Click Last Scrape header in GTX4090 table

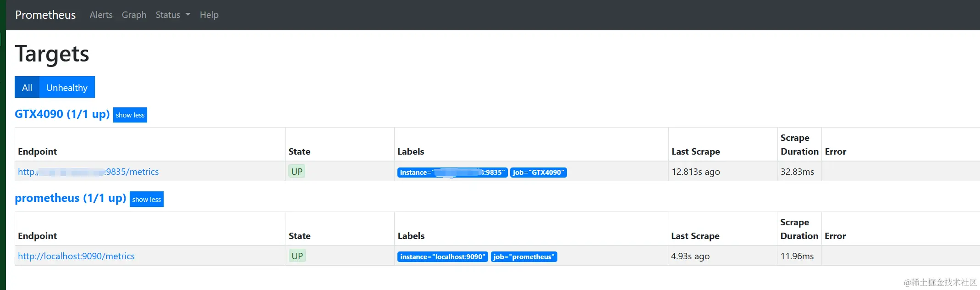tap(696, 151)
